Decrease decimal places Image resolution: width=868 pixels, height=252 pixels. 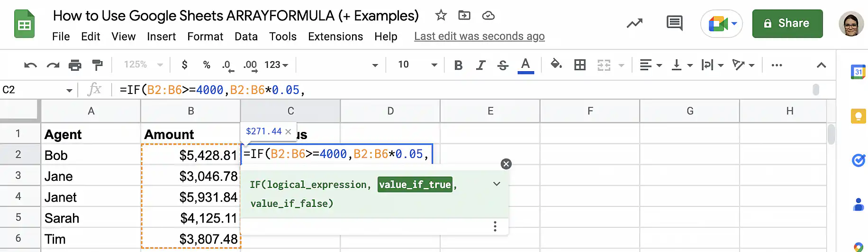tap(228, 65)
